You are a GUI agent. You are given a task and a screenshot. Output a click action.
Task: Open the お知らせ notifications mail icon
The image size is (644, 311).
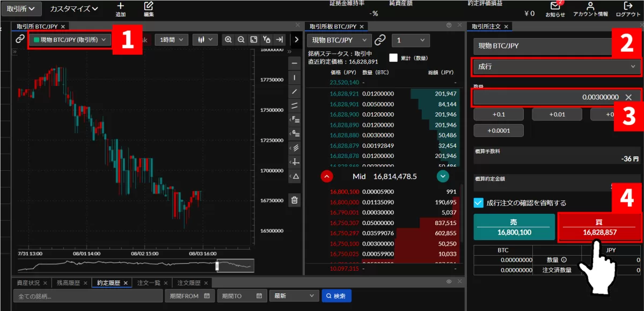click(x=555, y=6)
